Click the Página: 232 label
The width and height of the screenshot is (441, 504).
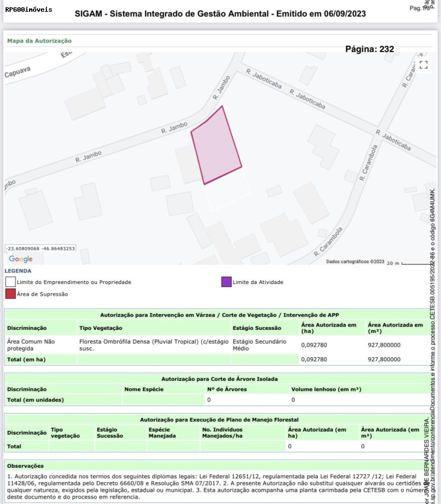coord(369,49)
